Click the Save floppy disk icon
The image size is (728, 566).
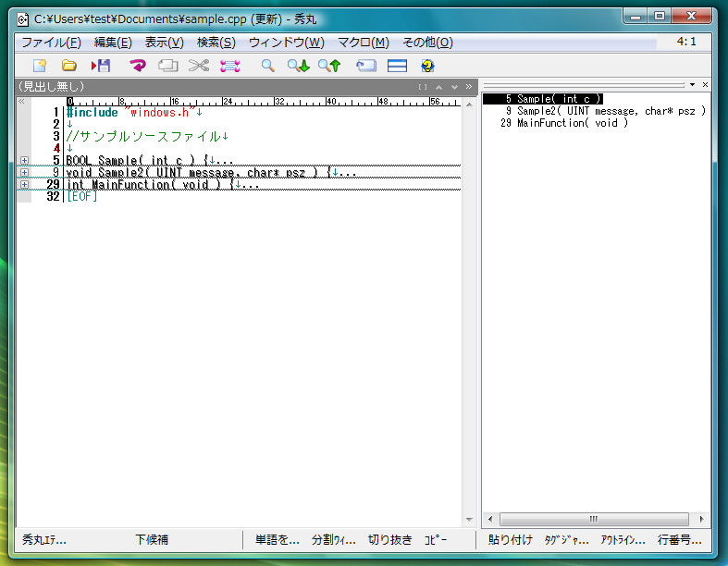click(x=101, y=66)
